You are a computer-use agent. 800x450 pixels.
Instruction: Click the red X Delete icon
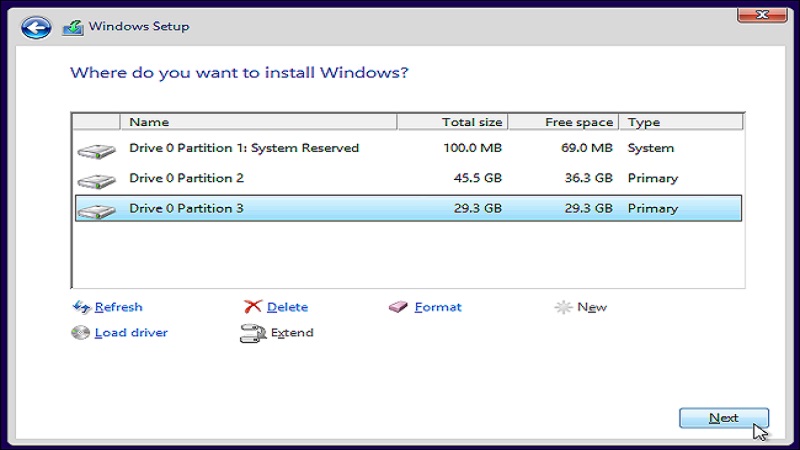tap(253, 307)
